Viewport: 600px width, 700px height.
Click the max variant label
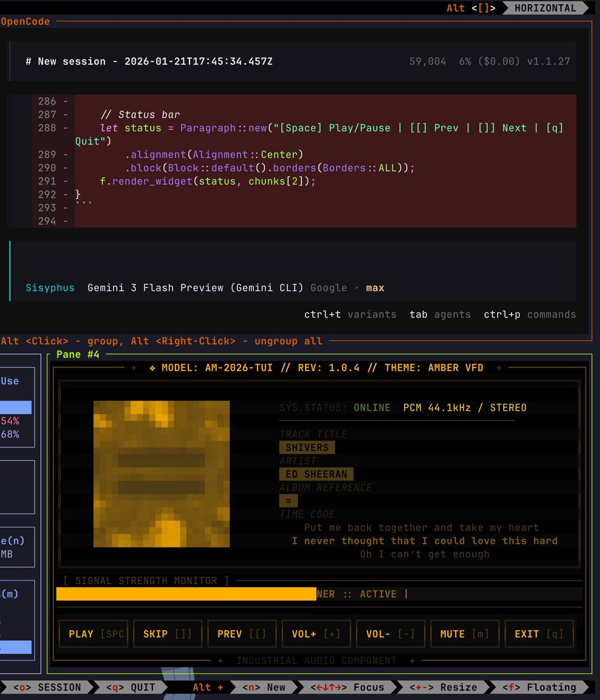(375, 288)
